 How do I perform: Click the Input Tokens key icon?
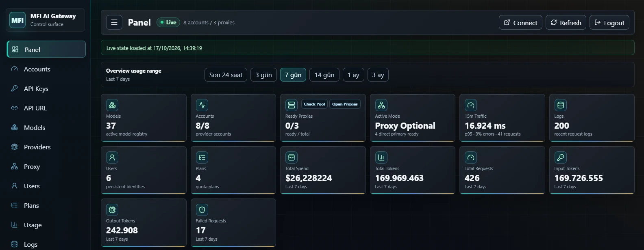(x=561, y=157)
